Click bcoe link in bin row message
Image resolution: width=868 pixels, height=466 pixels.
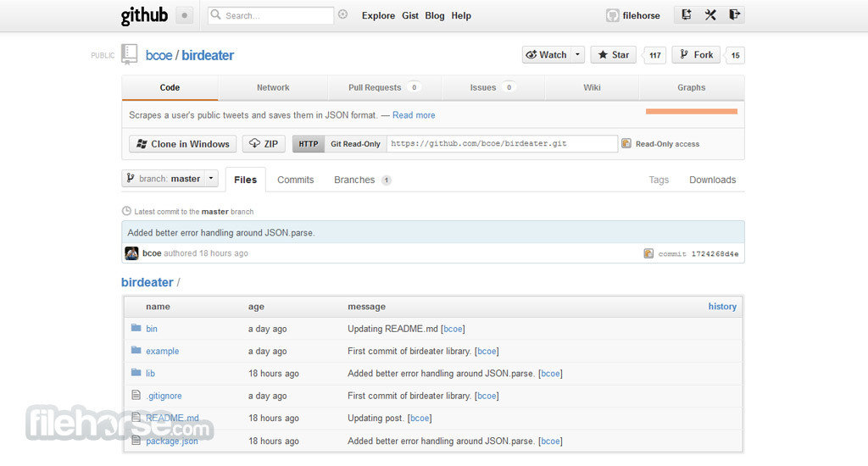[x=453, y=329]
